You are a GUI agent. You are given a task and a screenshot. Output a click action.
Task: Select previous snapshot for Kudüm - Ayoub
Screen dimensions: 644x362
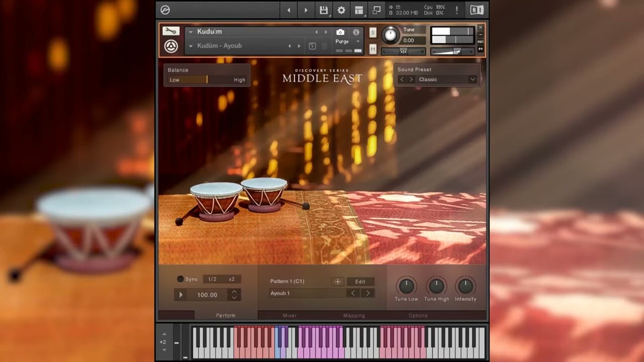(289, 46)
